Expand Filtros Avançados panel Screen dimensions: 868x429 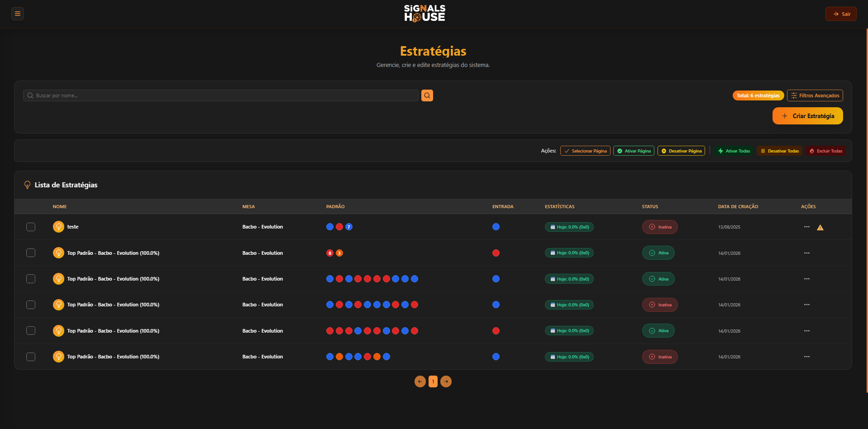click(815, 95)
